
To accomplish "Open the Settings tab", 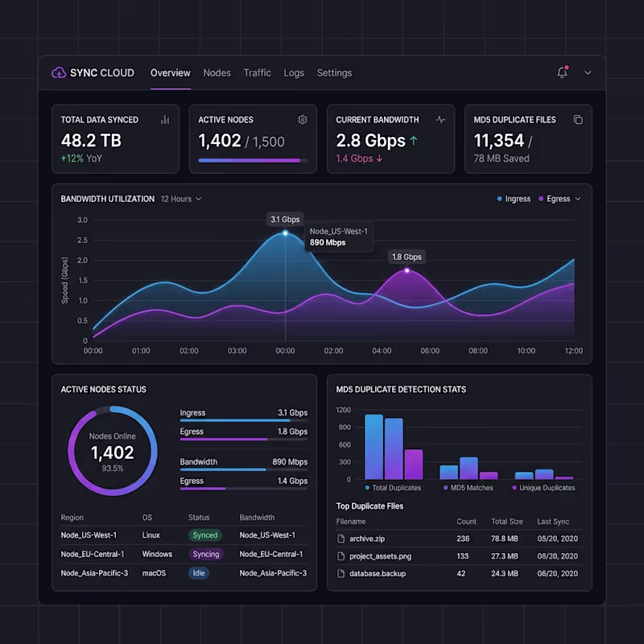I will point(334,72).
